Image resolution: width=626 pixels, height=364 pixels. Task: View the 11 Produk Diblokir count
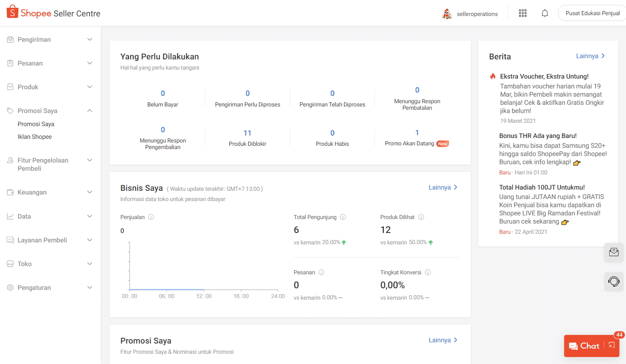pos(247,133)
